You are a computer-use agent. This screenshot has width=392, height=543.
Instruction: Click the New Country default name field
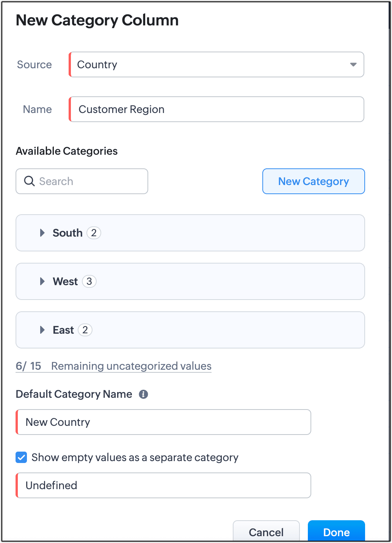(x=164, y=422)
